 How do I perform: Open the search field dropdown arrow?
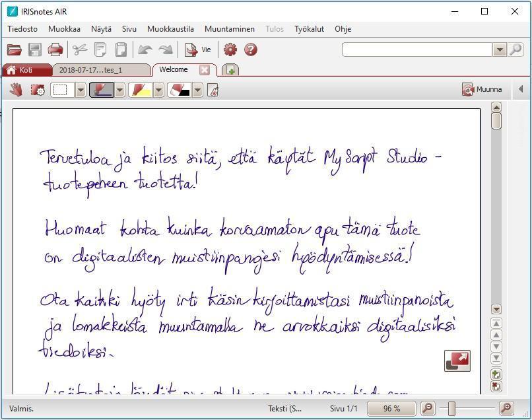[499, 50]
